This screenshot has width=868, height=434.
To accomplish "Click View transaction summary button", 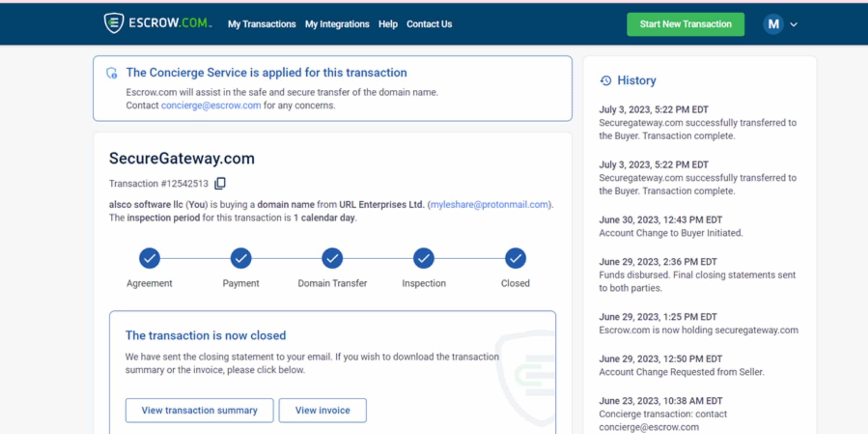I will (199, 410).
